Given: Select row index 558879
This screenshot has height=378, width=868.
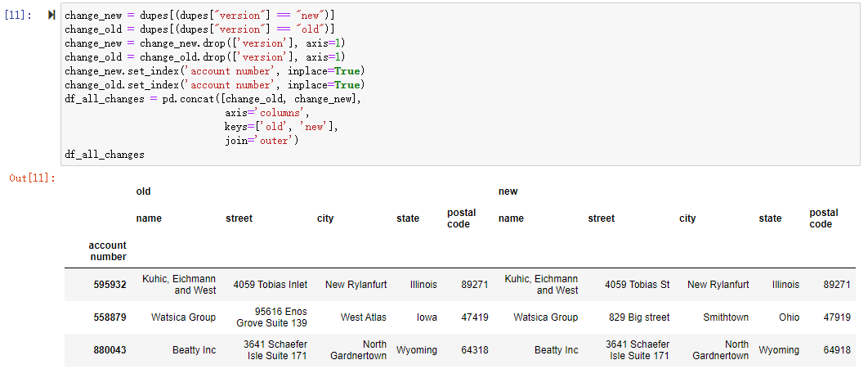Looking at the screenshot, I should (110, 317).
